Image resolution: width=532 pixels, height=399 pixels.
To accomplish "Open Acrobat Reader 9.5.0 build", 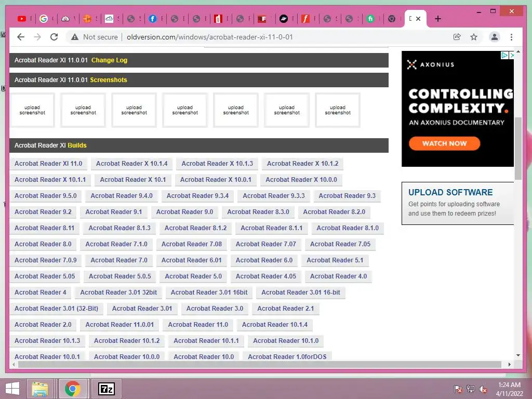I will (x=46, y=196).
